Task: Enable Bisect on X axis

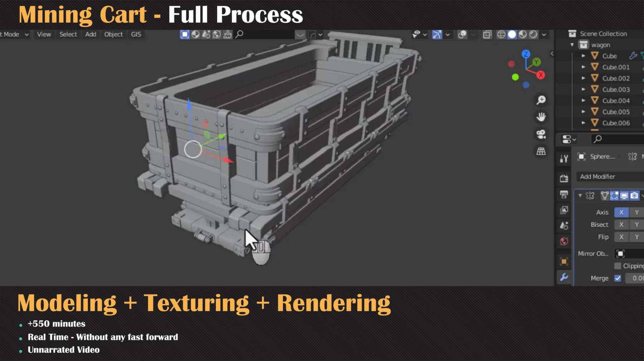Action: click(621, 224)
